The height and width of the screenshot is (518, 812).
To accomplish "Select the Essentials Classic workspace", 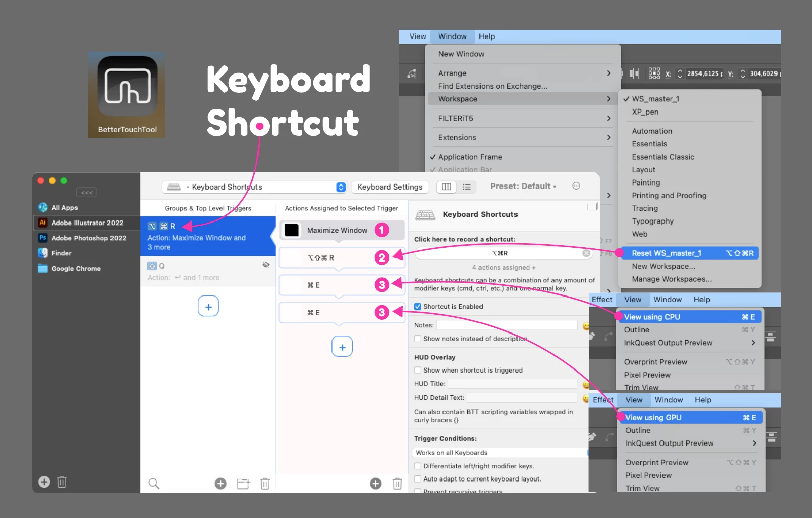I will (690, 157).
